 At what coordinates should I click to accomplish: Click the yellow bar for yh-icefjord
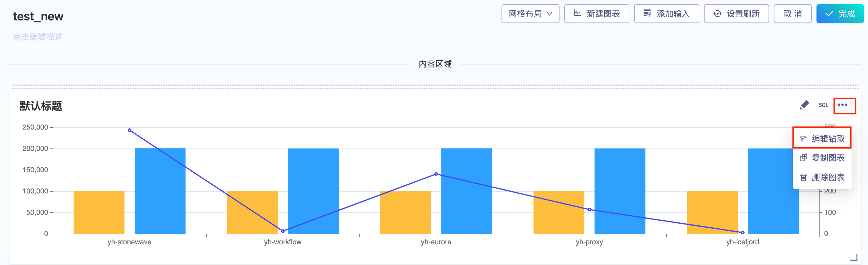coord(712,212)
